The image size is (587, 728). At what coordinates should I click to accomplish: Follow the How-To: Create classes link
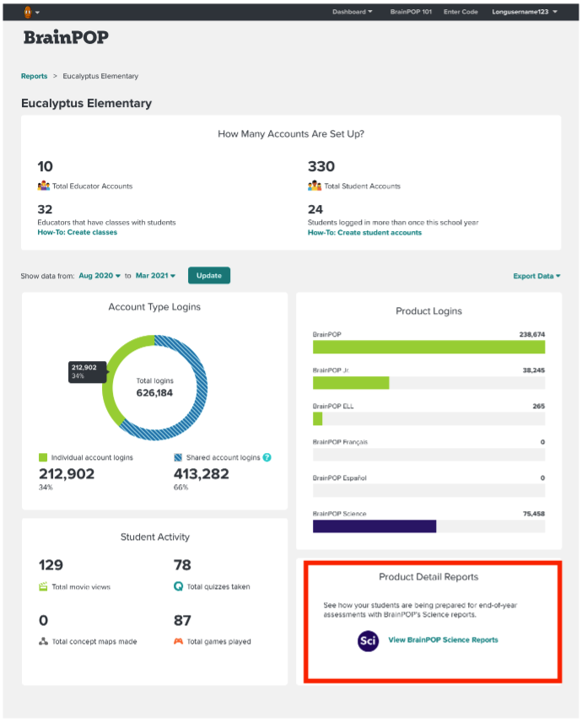[77, 232]
